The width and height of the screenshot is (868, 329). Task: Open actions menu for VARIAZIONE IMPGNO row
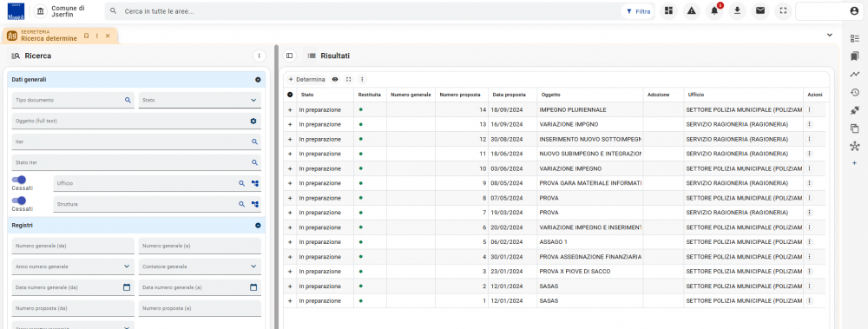(809, 124)
